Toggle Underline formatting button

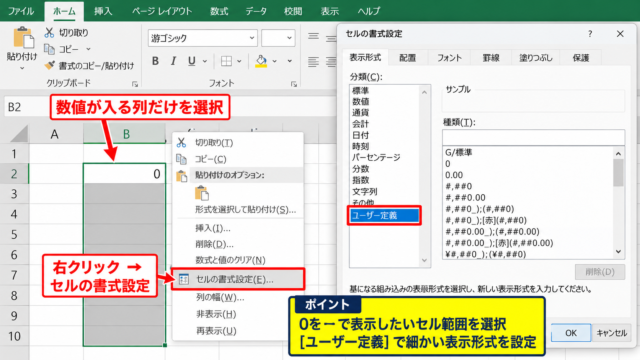tap(191, 61)
